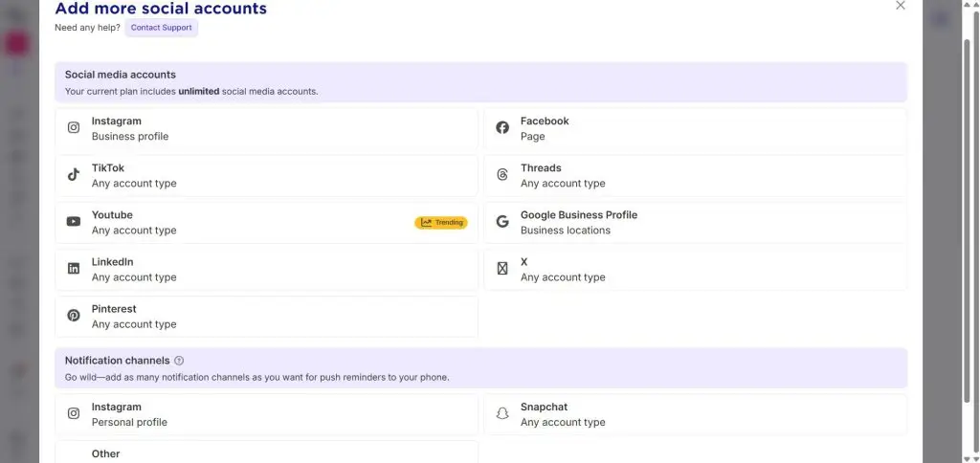Add Instagram Personal profile notification channel

pyautogui.click(x=266, y=414)
